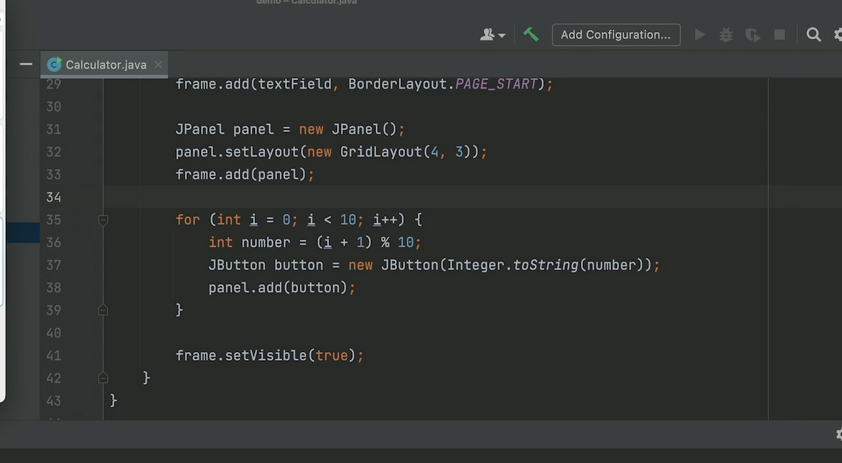Click on frame.setVisible(true) statement

(270, 356)
